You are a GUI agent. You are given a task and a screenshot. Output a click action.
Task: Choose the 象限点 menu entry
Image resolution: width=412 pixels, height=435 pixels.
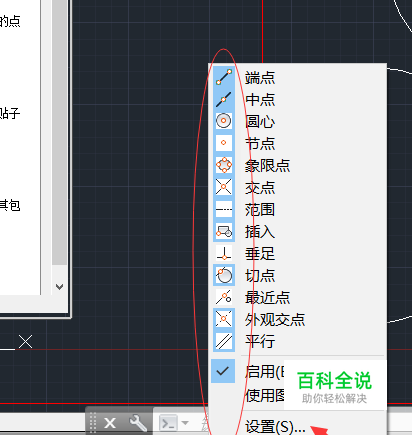(267, 165)
